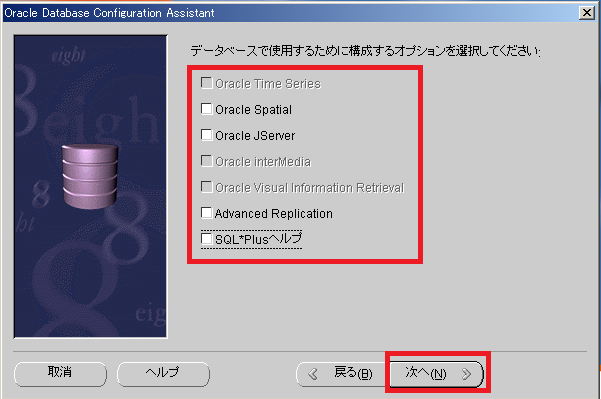Click the Oracle Visual Information Retrieval checkbox

tap(207, 187)
